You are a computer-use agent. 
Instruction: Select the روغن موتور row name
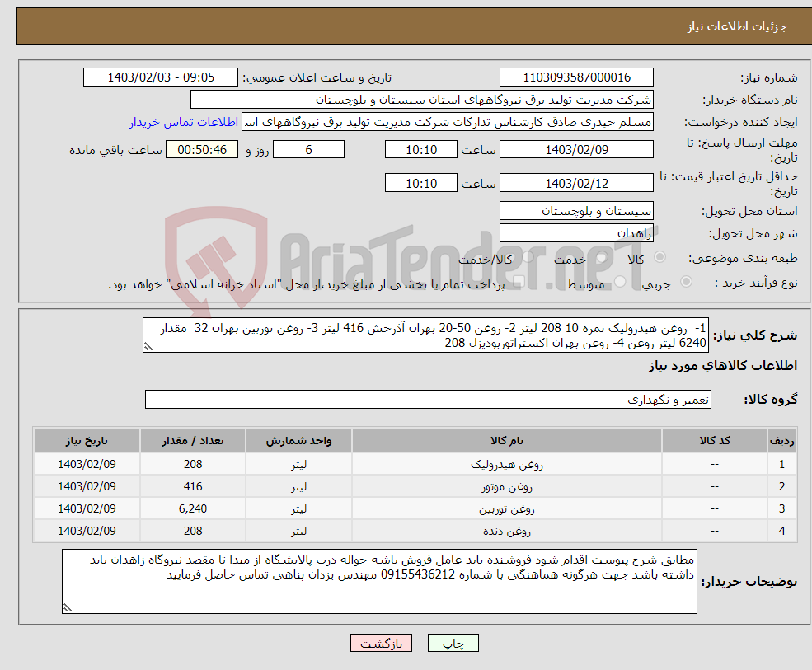[506, 487]
